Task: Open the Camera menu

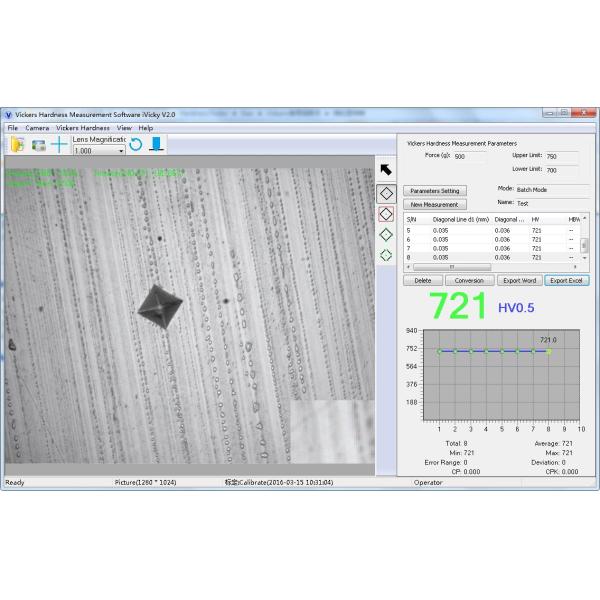Action: [36, 128]
